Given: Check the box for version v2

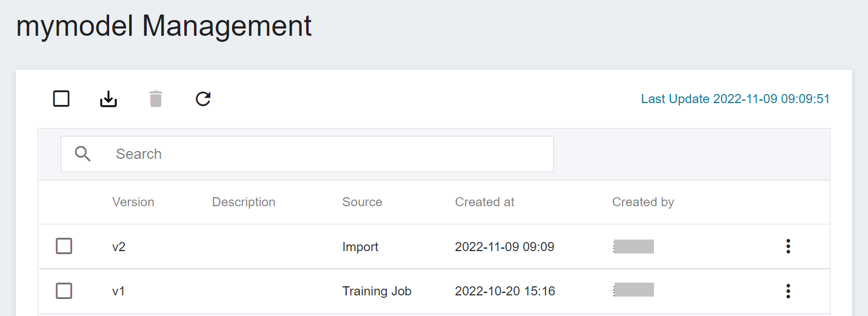Looking at the screenshot, I should pyautogui.click(x=64, y=246).
